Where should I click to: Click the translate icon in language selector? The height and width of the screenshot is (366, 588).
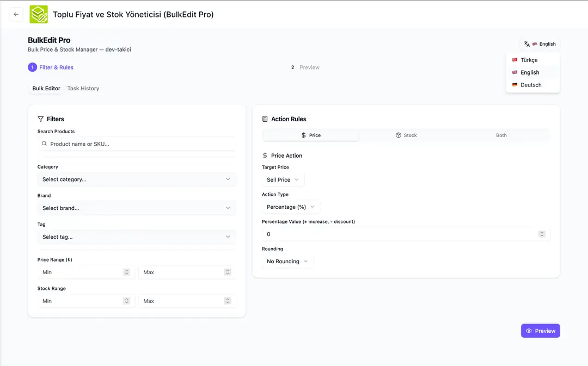(x=526, y=44)
